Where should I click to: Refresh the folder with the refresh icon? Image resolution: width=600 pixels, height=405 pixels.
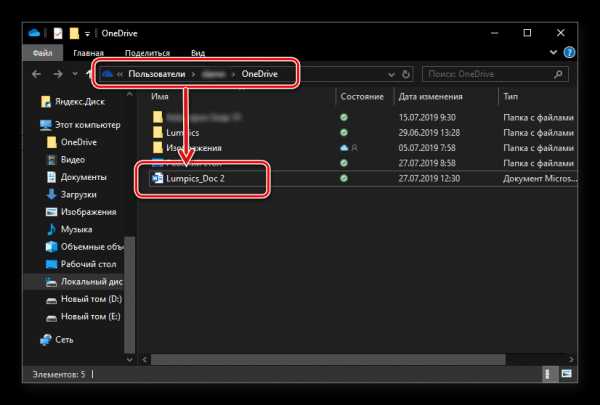coord(406,74)
